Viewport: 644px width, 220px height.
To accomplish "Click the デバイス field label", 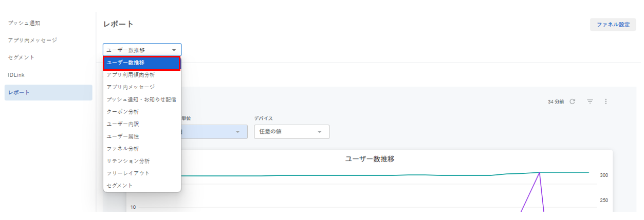I will [x=263, y=118].
